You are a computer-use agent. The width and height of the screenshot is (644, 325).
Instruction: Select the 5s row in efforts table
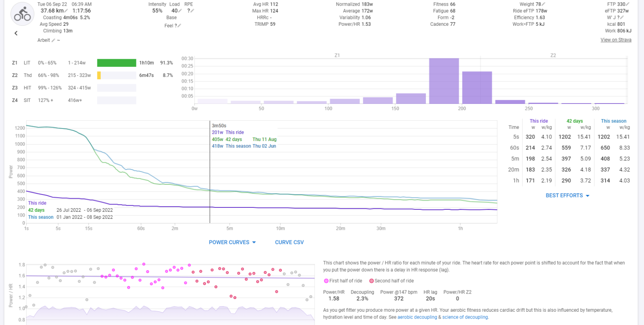pos(569,137)
